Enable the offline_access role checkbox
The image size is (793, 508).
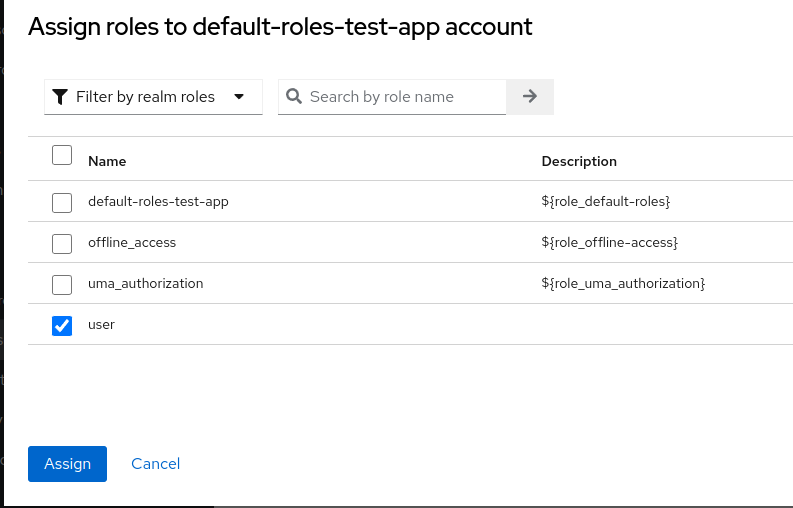tap(62, 244)
